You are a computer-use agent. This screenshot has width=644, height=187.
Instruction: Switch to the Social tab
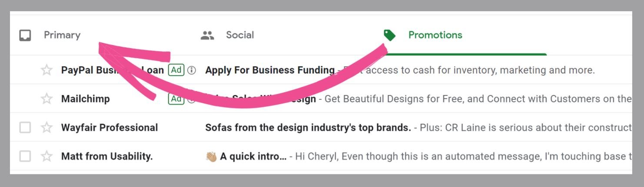click(240, 35)
